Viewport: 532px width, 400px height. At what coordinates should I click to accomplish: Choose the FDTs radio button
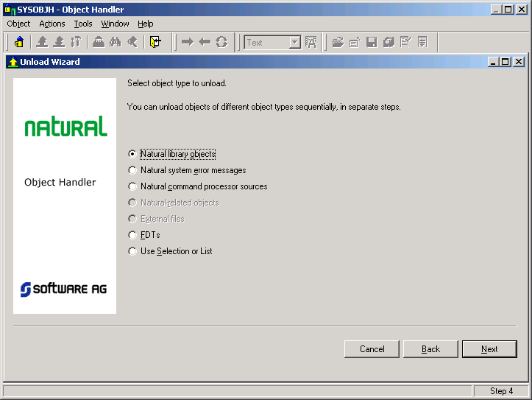(132, 235)
